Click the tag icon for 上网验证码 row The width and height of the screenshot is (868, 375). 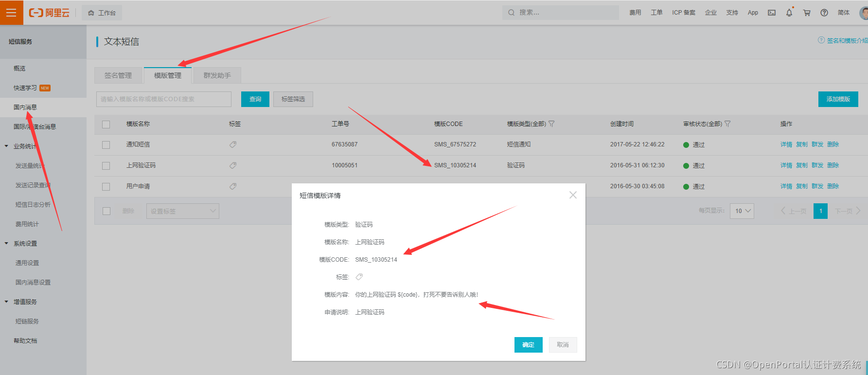[x=233, y=165]
